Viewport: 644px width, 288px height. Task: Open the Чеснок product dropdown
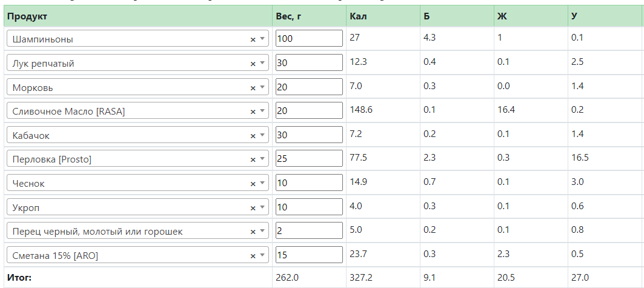(262, 183)
